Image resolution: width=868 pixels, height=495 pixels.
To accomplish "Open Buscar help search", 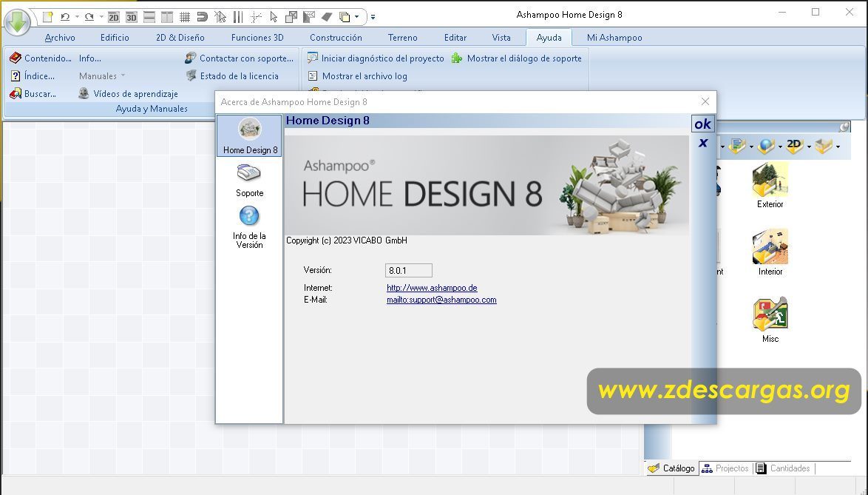I will pos(33,93).
